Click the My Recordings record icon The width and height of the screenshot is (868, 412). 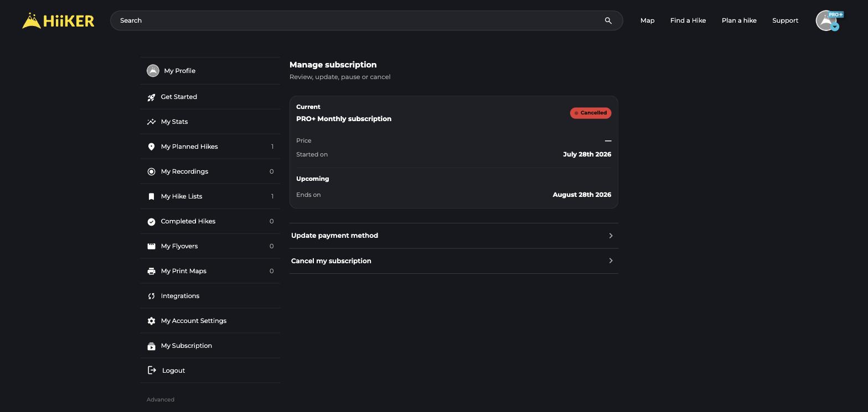[x=151, y=171]
